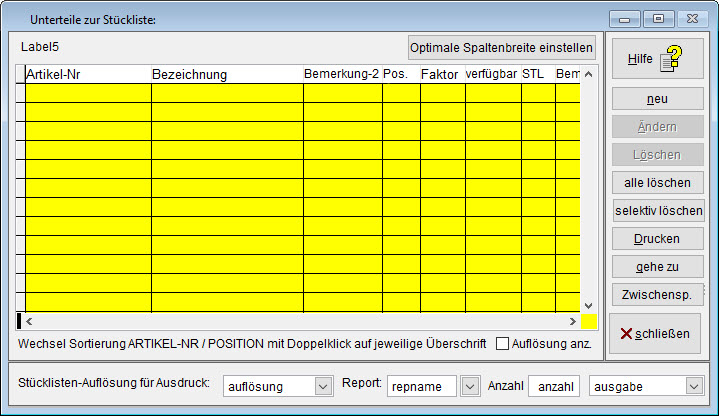Click the scroll-up arrow of the table

point(590,74)
